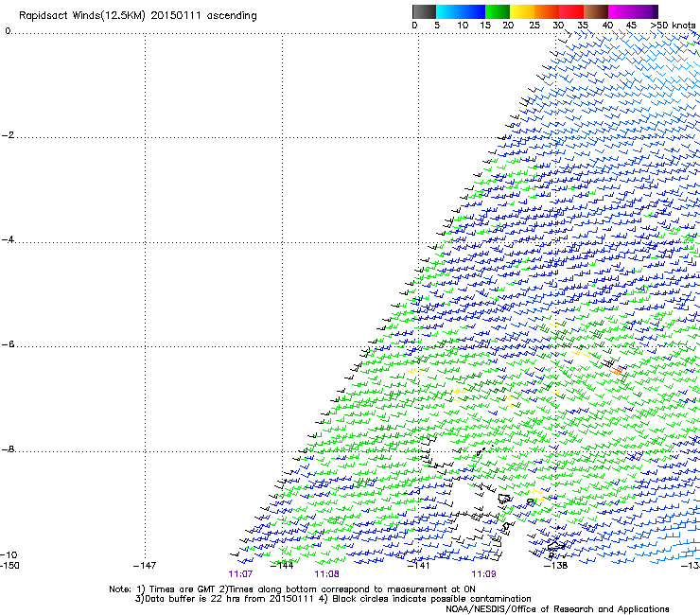Click the brown 35-40 knots legend color
Screen dimensions: 700x615
tap(596, 11)
